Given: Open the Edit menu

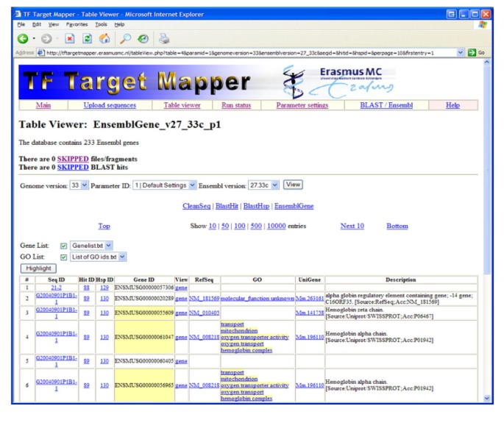Looking at the screenshot, I should [37, 24].
